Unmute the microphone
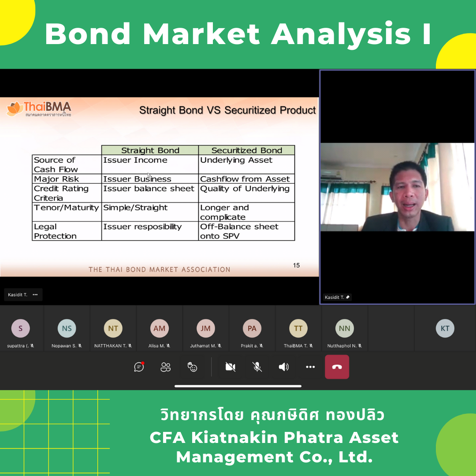The width and height of the screenshot is (476, 476). pos(257,367)
